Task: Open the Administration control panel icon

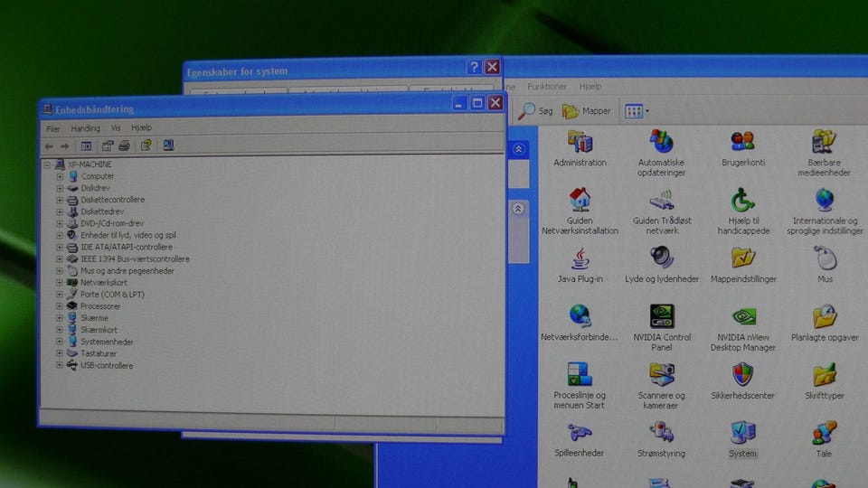Action: [580, 142]
